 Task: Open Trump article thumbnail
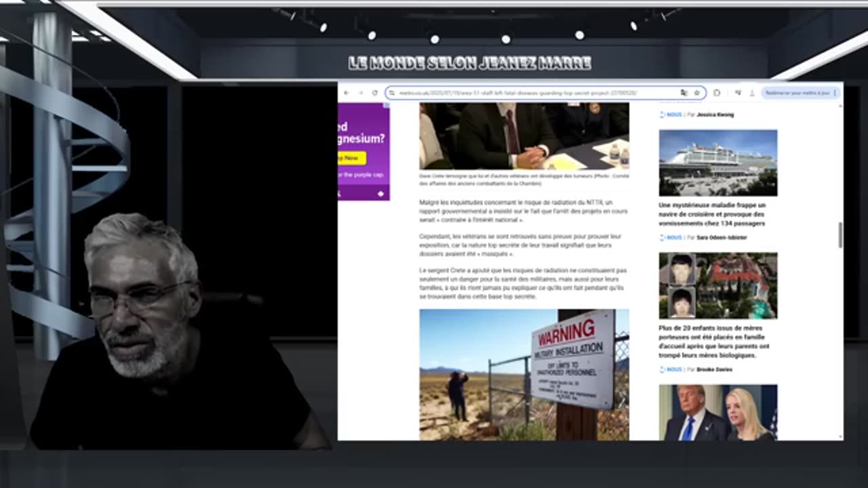[718, 412]
